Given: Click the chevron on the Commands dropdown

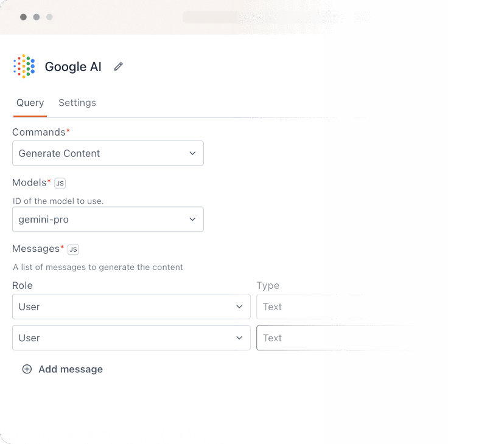Looking at the screenshot, I should [192, 153].
